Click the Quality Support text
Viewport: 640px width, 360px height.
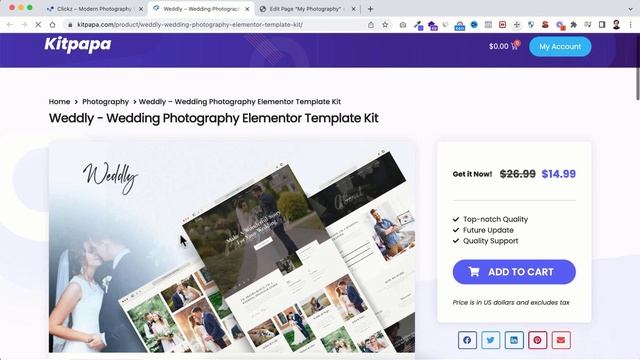[x=491, y=241]
